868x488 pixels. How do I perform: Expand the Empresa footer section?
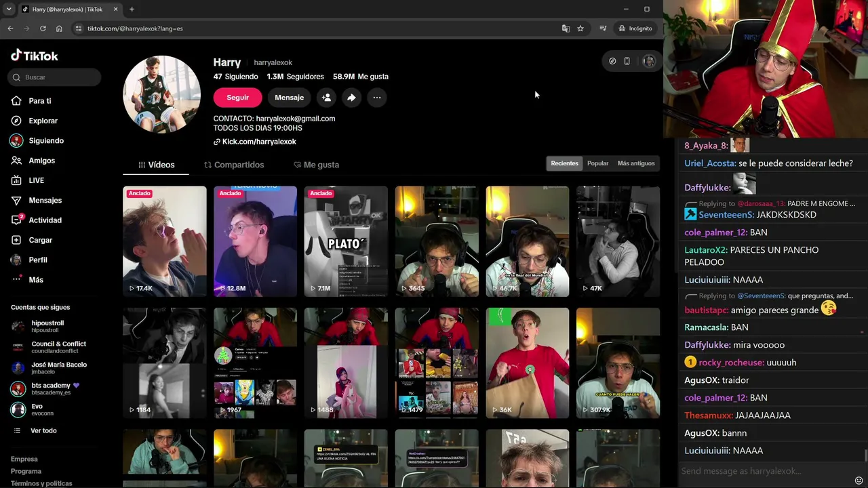point(24,459)
